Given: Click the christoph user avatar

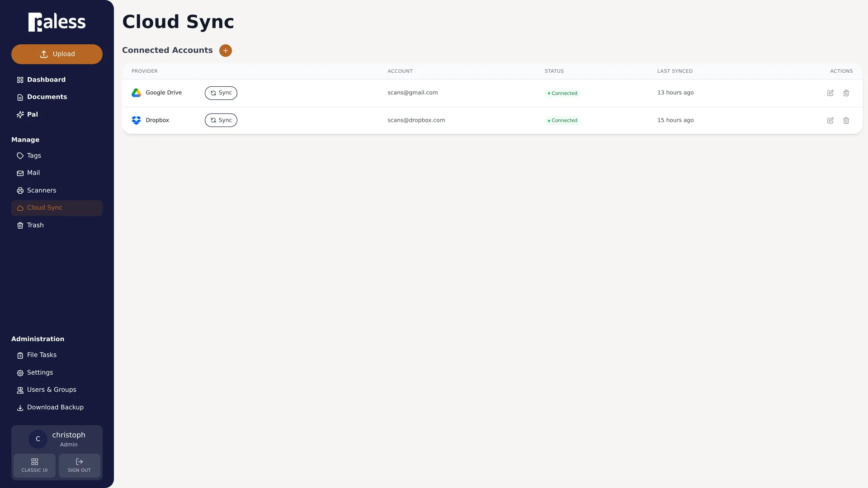Looking at the screenshot, I should coord(38,439).
